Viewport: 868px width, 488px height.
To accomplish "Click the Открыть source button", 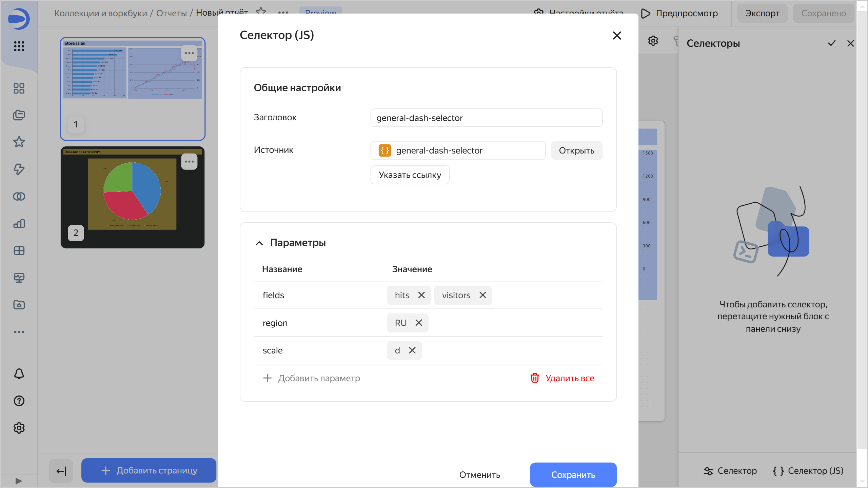I will click(576, 150).
